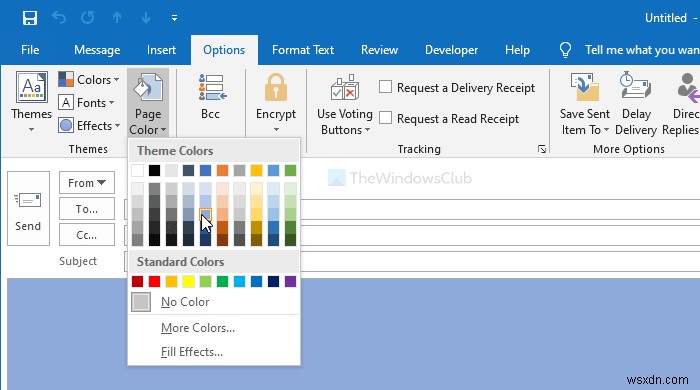Screen dimensions: 700x390
Task: Open the Developer tab
Action: [451, 50]
